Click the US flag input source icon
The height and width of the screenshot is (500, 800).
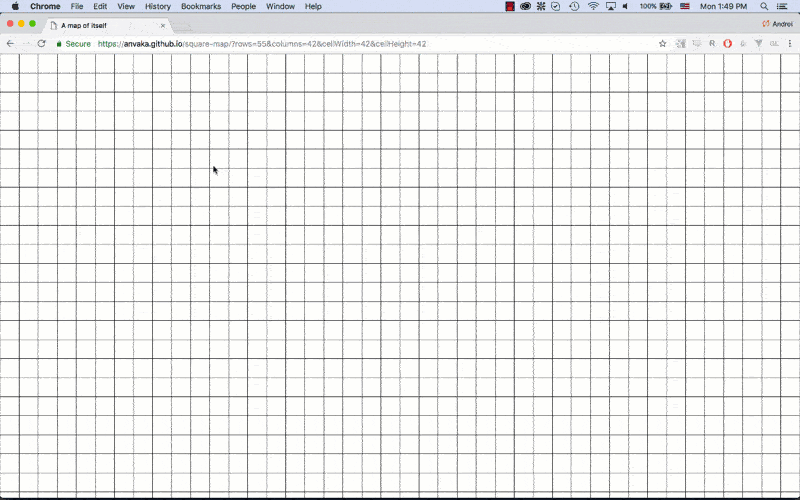pos(685,6)
